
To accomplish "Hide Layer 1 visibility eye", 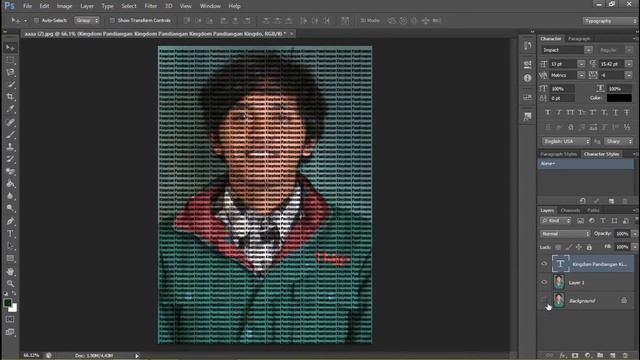I will 544,282.
